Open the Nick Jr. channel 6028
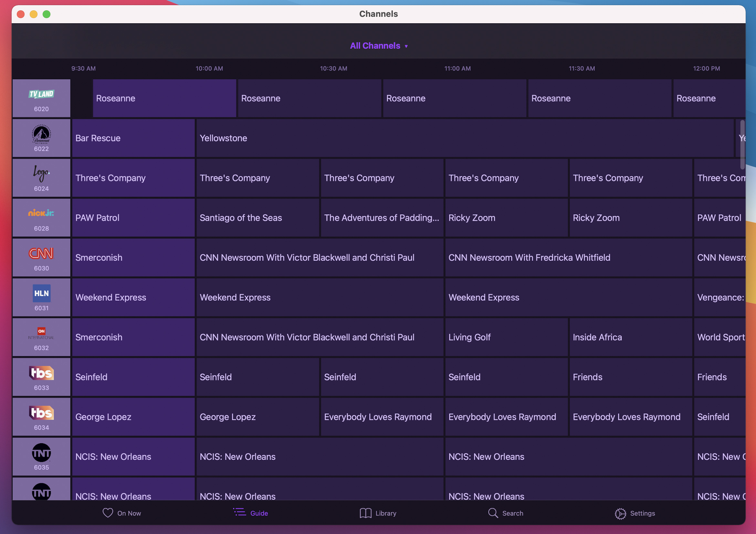This screenshot has height=534, width=756. (41, 218)
